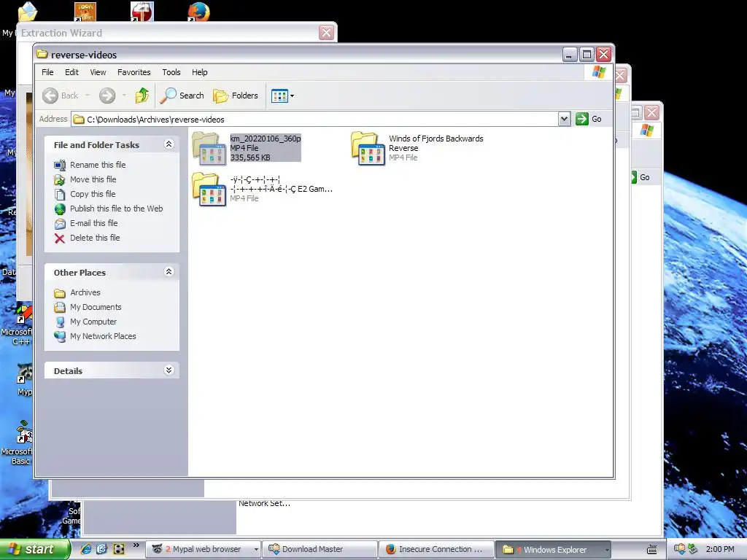The width and height of the screenshot is (747, 560).
Task: Open the Tools menu
Action: point(171,72)
